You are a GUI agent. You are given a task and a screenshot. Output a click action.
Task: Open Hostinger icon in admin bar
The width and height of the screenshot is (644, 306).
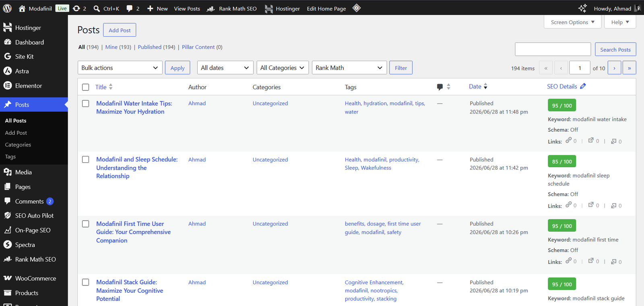[x=269, y=8]
